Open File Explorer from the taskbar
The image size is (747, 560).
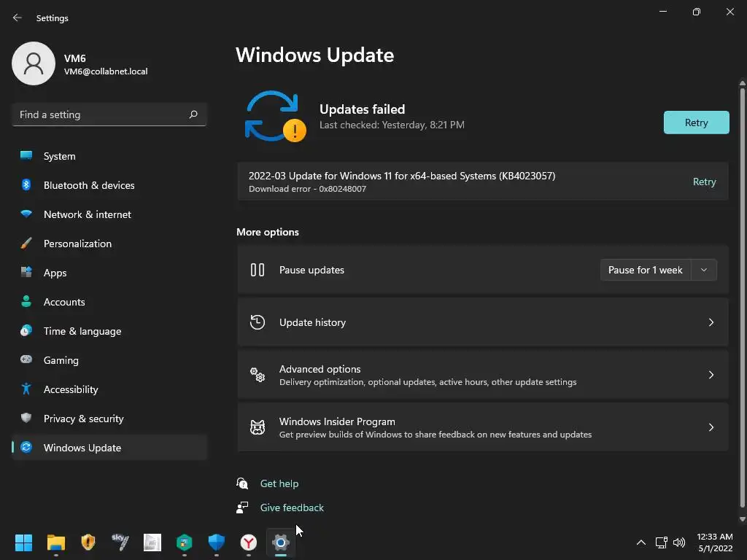[x=55, y=542]
